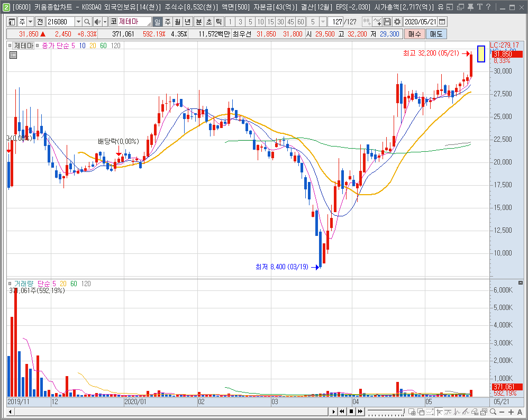Screen dimensions: 528x420
Task: Select the 30 interval button
Action: 280,22
